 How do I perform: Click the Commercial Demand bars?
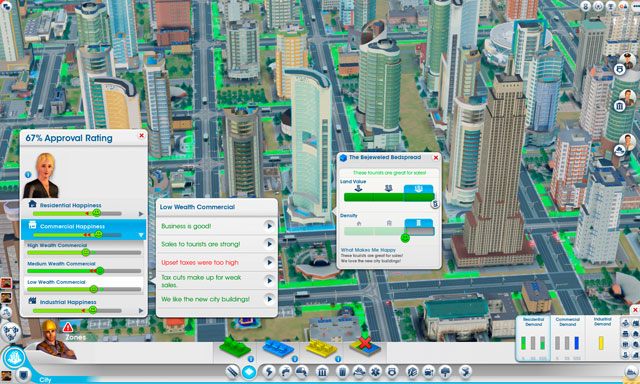[x=567, y=343]
